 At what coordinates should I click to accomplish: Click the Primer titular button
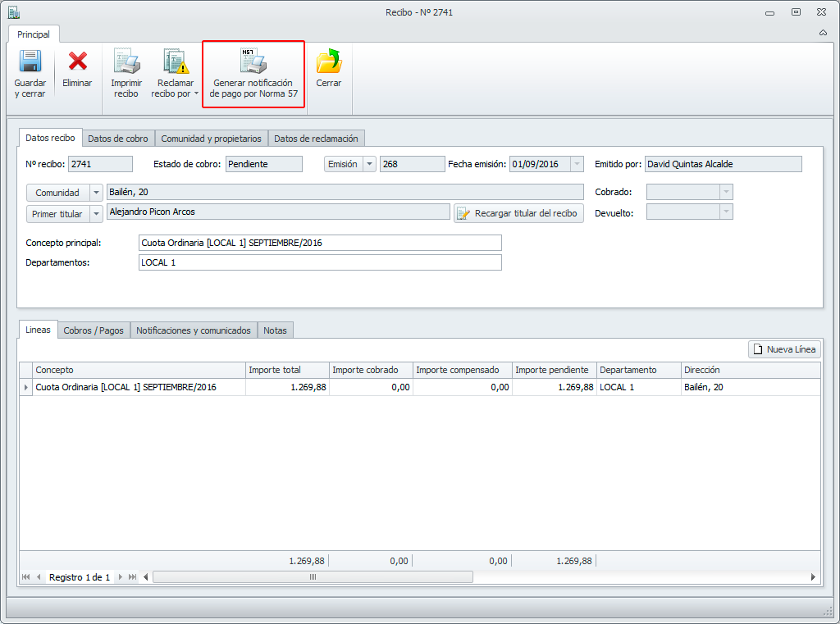57,214
